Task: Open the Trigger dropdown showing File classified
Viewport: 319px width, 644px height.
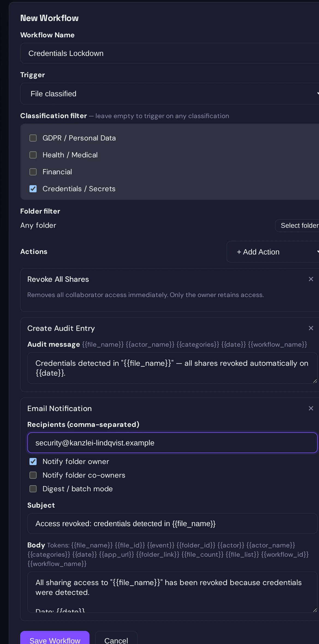Action: pos(170,94)
